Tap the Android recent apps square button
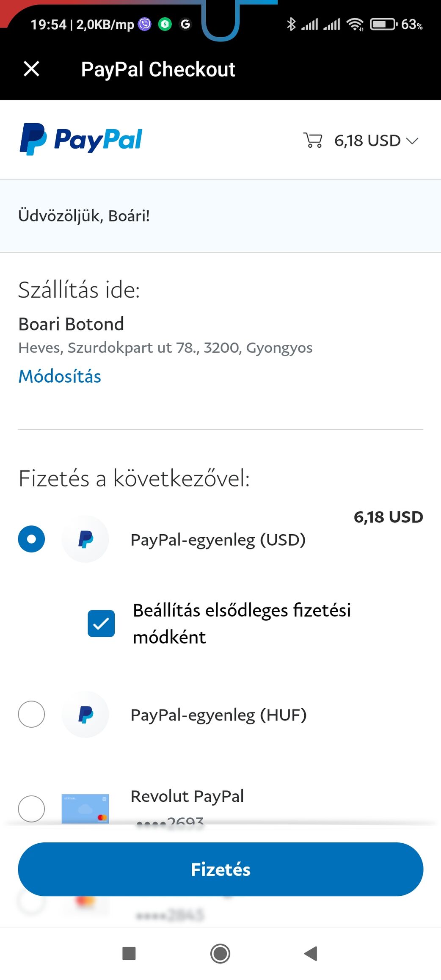Image resolution: width=441 pixels, height=980 pixels. click(x=129, y=954)
